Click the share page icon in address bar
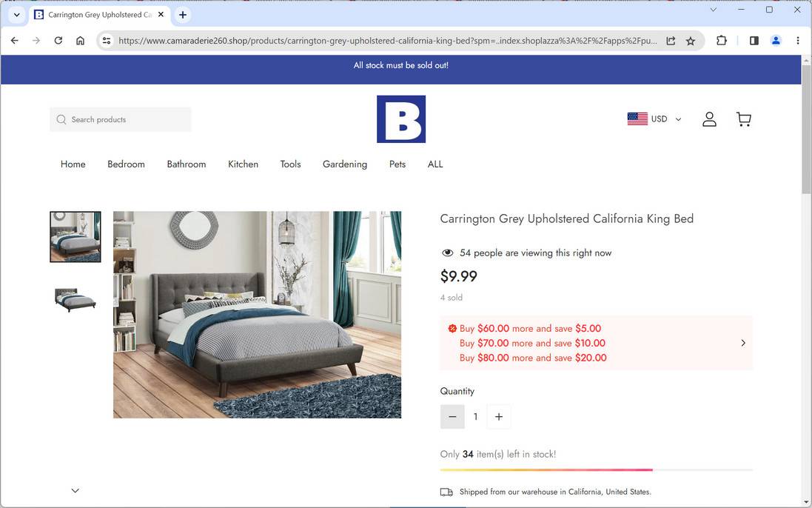The width and height of the screenshot is (812, 508). [671, 41]
